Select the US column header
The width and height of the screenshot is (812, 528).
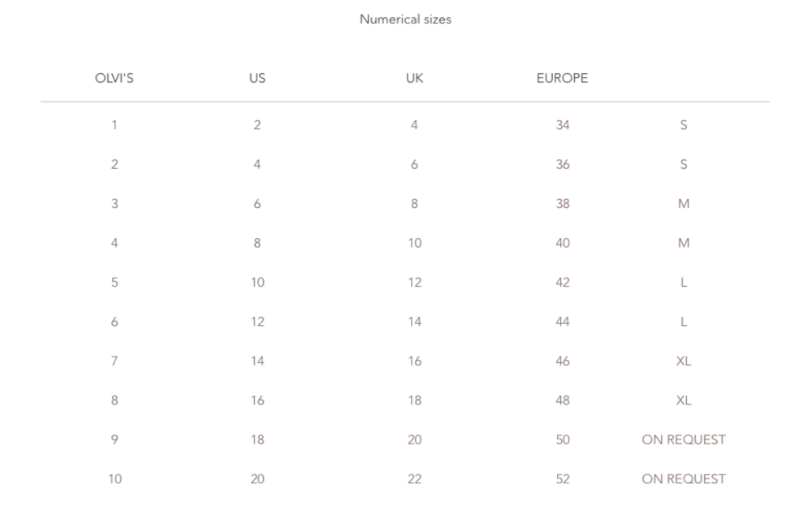click(x=257, y=78)
